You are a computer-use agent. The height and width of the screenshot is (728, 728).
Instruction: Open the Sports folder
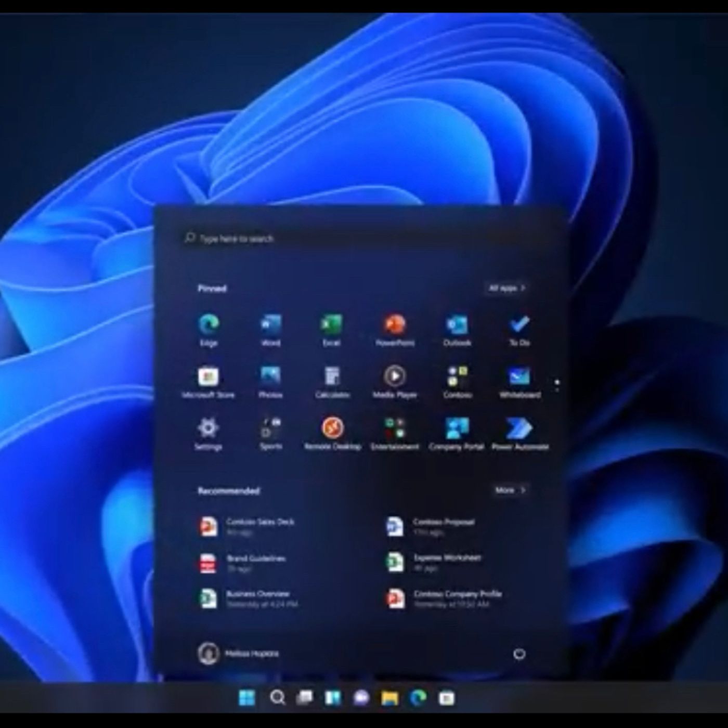click(x=270, y=434)
